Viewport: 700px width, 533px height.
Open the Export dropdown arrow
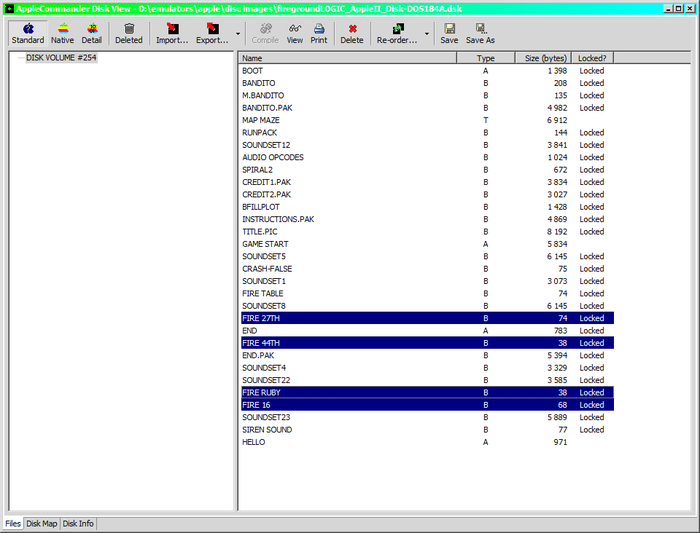238,34
